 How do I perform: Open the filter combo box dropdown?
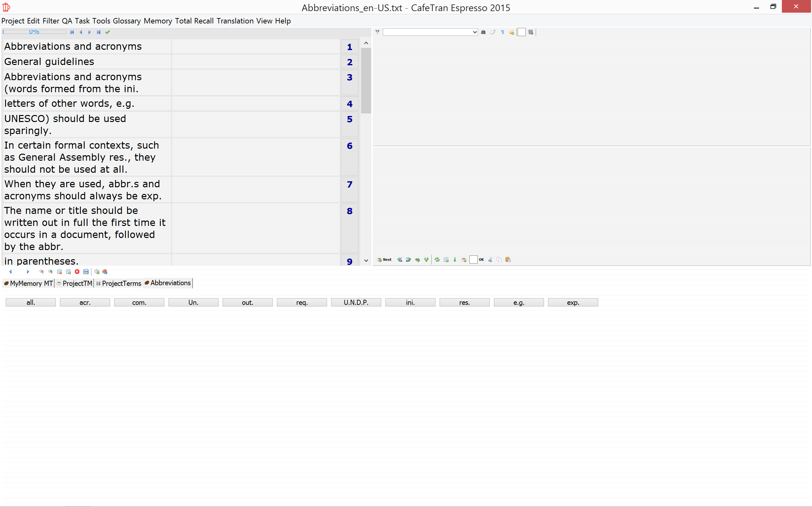point(475,32)
